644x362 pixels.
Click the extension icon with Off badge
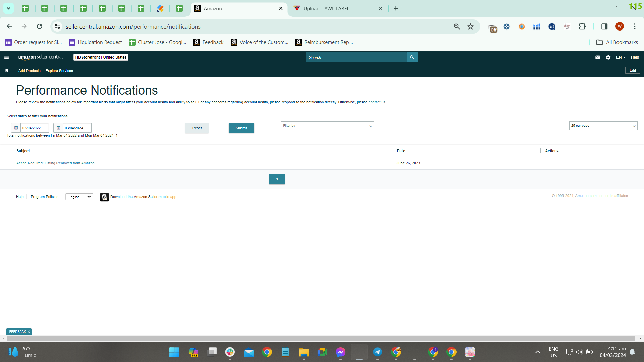pyautogui.click(x=493, y=28)
